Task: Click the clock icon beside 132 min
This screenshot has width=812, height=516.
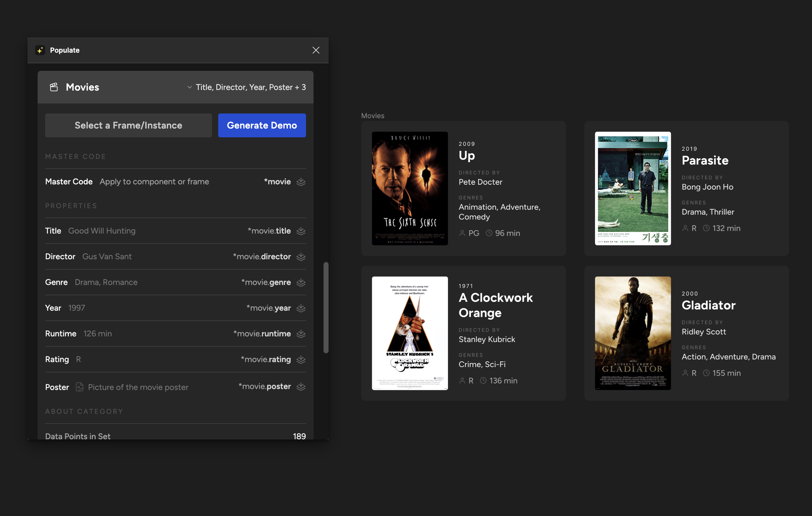Action: point(706,228)
